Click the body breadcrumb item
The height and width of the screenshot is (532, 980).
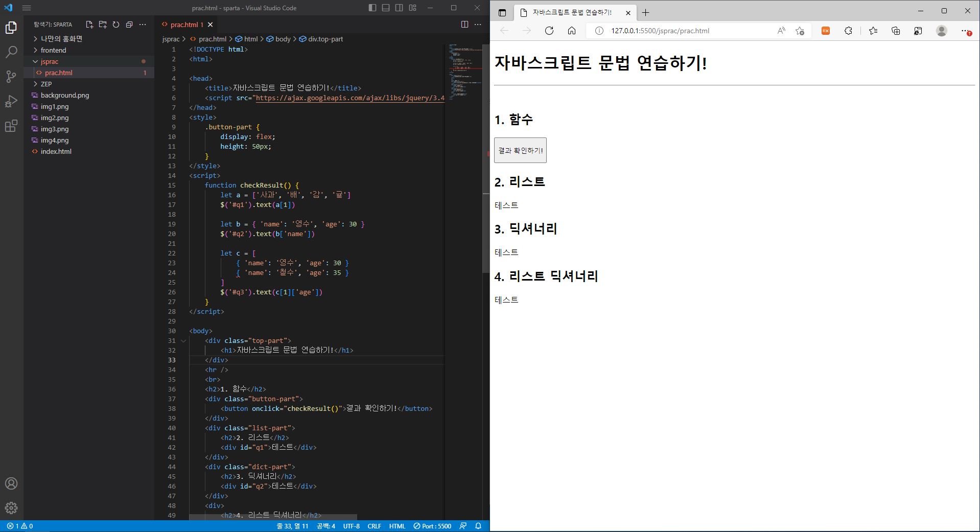click(x=278, y=39)
